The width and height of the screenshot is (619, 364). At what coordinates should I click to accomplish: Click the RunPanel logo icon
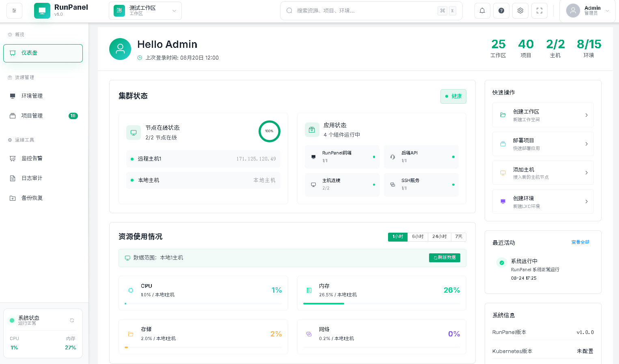click(42, 11)
